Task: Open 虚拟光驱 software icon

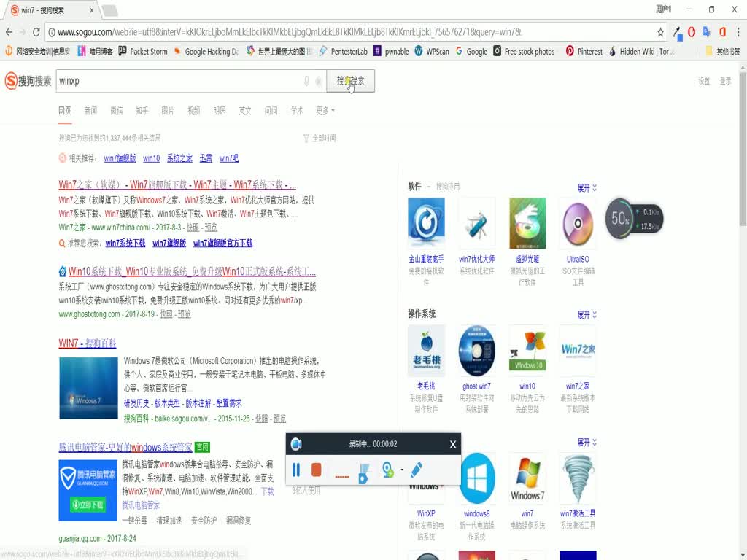Action: pos(527,223)
